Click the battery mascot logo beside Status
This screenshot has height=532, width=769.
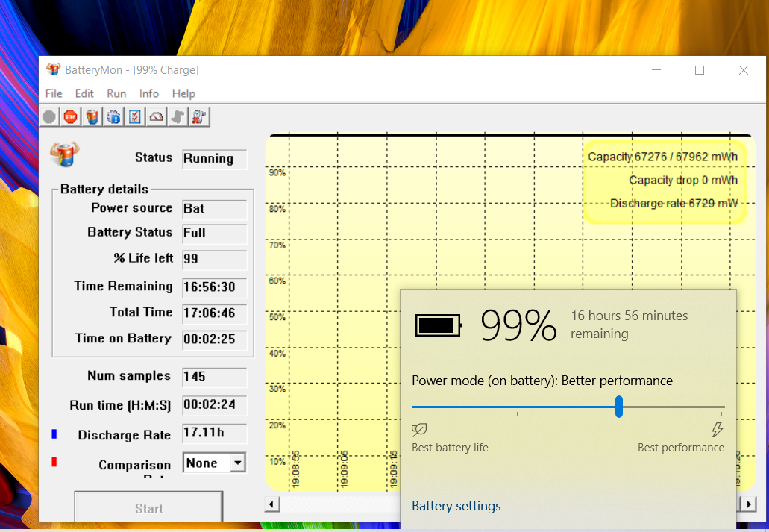coord(65,154)
